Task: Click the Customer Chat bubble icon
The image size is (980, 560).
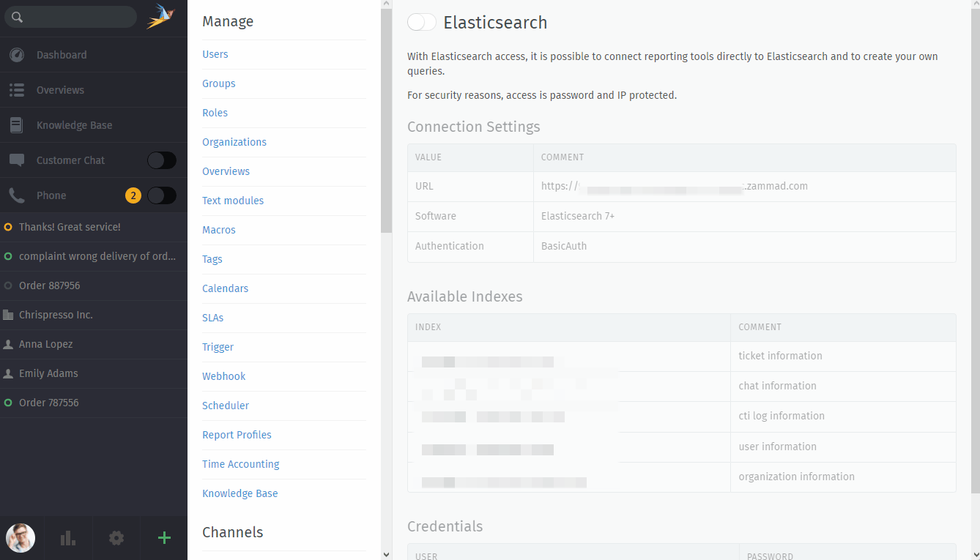Action: click(x=17, y=160)
